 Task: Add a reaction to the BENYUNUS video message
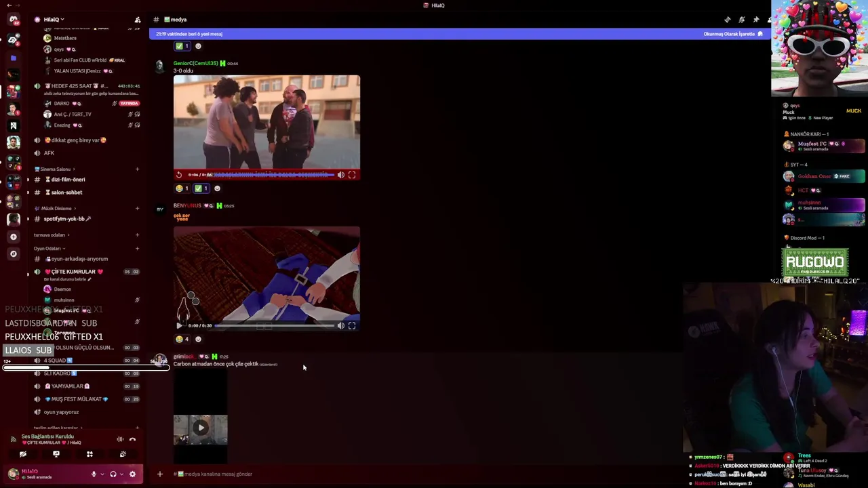pyautogui.click(x=198, y=339)
